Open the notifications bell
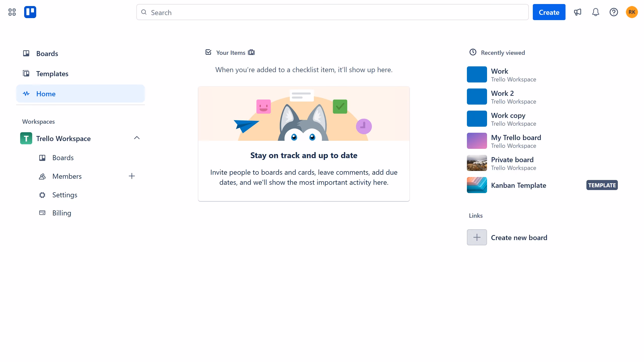 596,12
